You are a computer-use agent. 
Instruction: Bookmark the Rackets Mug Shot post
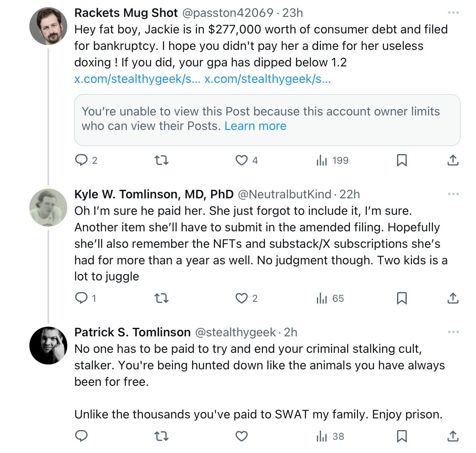(402, 160)
